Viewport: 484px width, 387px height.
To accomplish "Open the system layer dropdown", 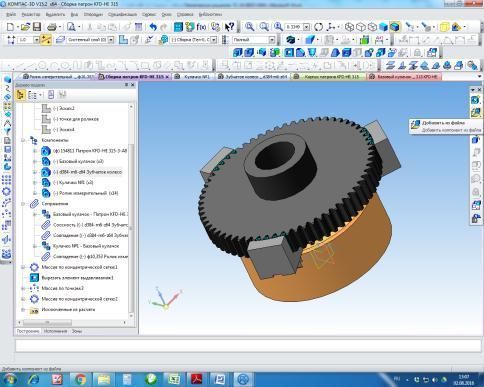I will (111, 40).
